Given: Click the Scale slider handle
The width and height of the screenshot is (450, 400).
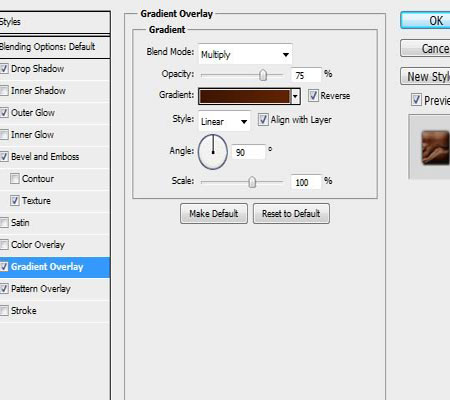Looking at the screenshot, I should click(x=252, y=182).
